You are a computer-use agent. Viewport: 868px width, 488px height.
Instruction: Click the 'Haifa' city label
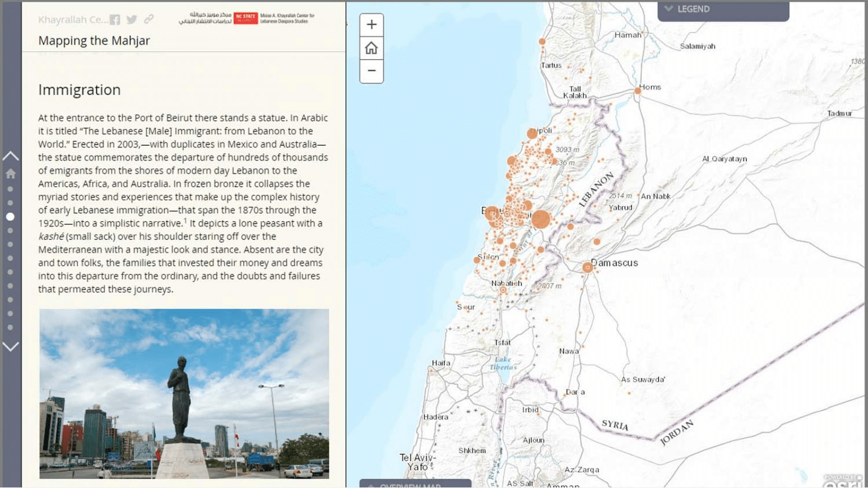[441, 363]
